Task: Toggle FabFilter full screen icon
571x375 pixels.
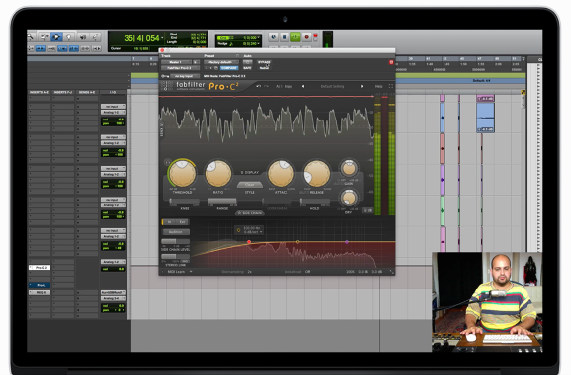Action: click(391, 86)
